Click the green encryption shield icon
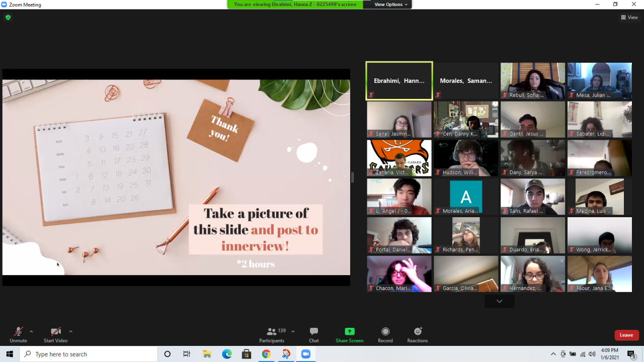The image size is (644, 362). [x=8, y=18]
